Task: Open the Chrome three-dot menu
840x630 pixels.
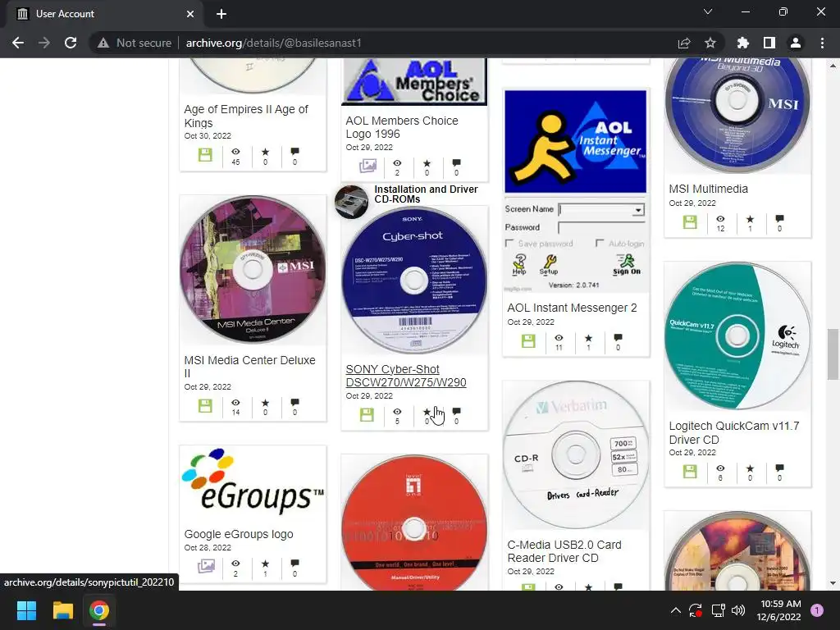Action: point(822,43)
